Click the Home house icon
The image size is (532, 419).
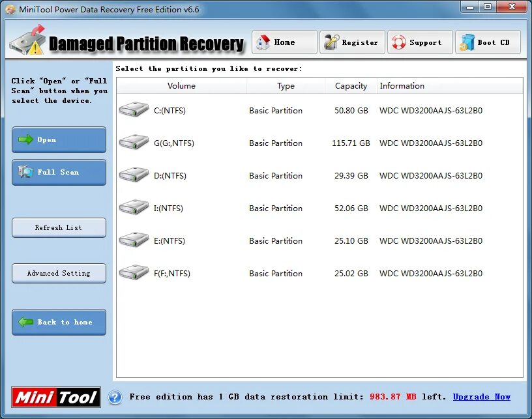tap(263, 42)
